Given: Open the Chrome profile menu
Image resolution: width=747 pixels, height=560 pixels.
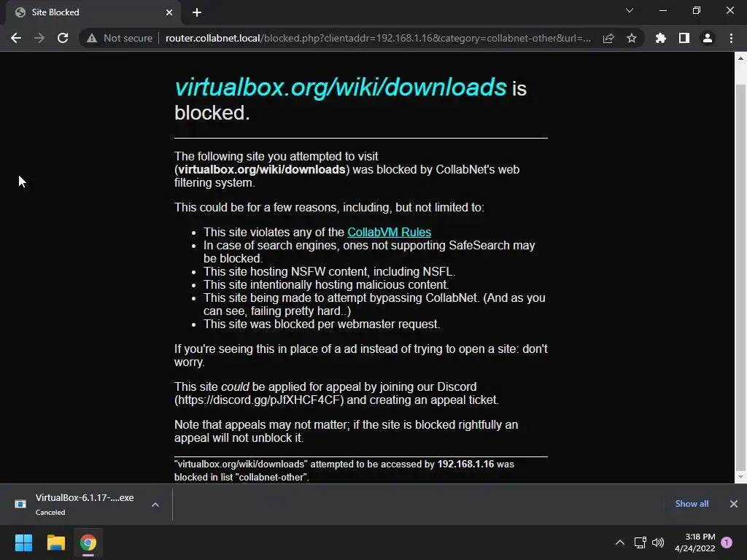Looking at the screenshot, I should pyautogui.click(x=708, y=38).
